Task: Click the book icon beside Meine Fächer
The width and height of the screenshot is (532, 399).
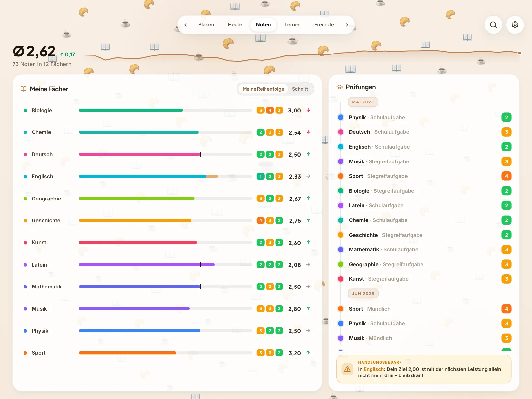Action: click(x=24, y=89)
